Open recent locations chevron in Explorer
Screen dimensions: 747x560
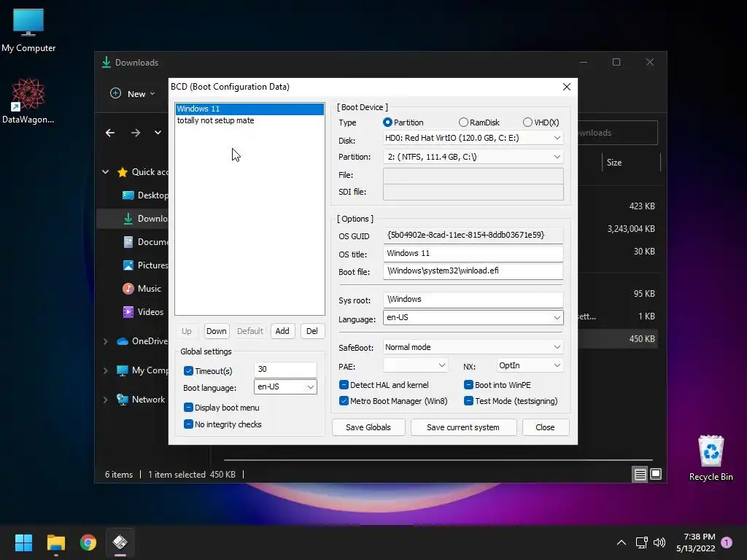[x=158, y=133]
